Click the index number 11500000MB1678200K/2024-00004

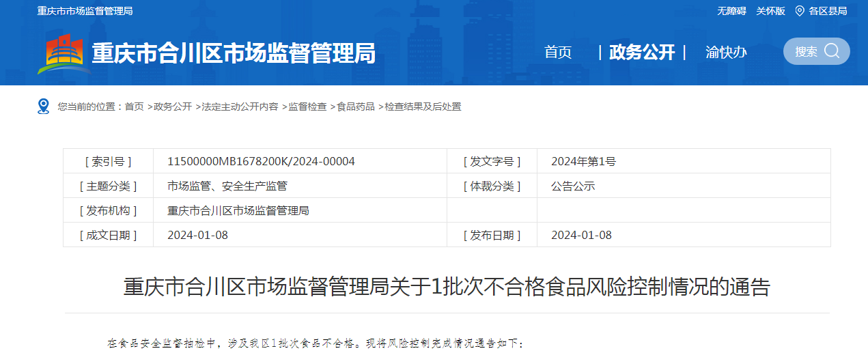(x=261, y=161)
